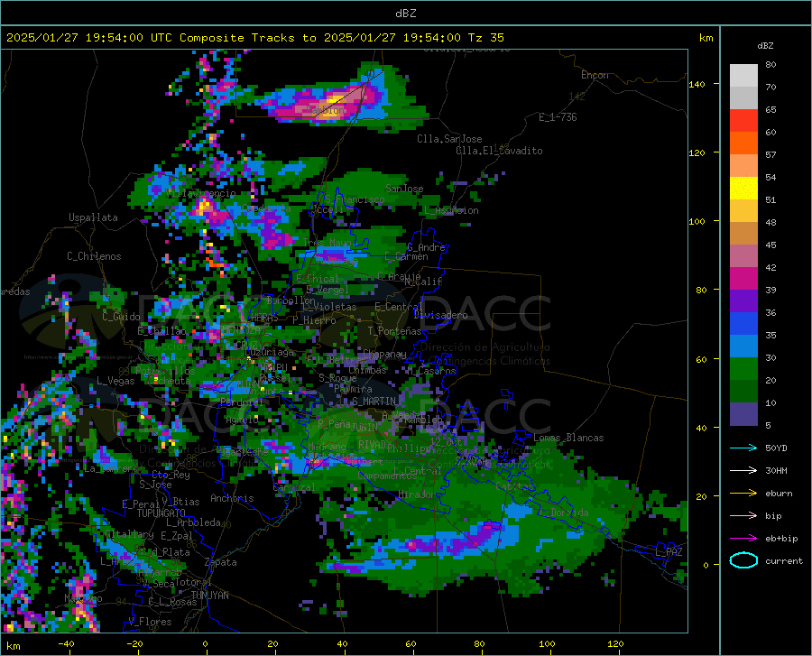Click '120' on the horizontal km axis
Image resolution: width=812 pixels, height=656 pixels.
[615, 643]
